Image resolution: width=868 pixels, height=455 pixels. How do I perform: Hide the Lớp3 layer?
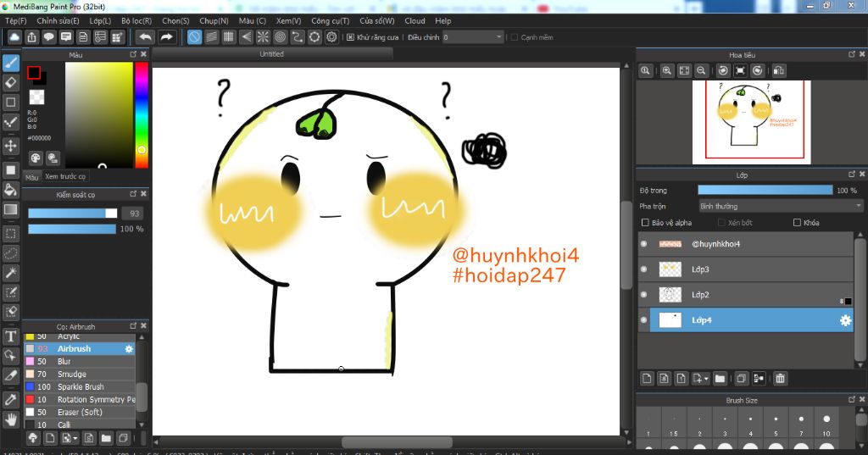[644, 269]
